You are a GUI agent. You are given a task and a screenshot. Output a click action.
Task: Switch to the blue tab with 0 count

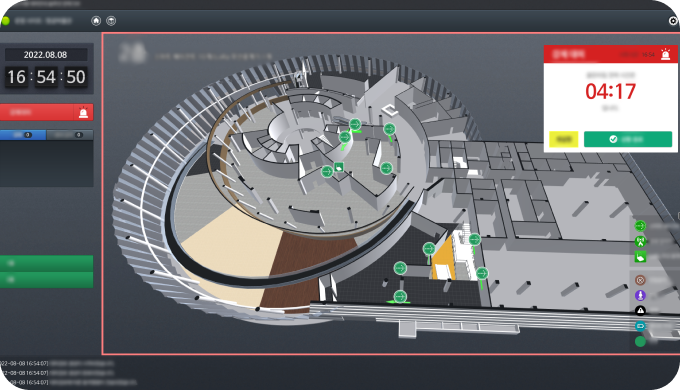23,135
